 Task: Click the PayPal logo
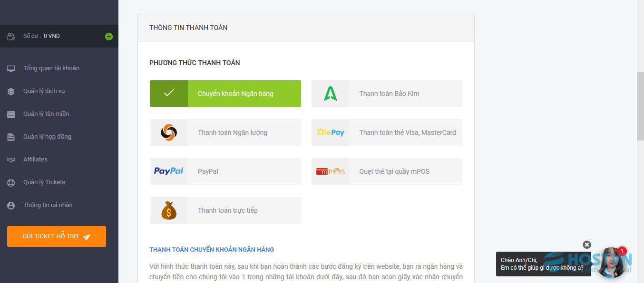tap(169, 171)
